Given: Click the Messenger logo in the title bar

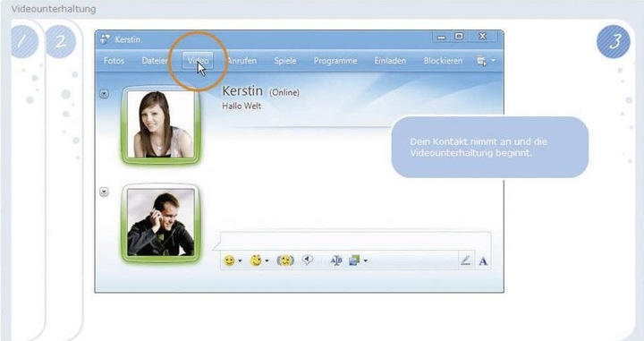Looking at the screenshot, I should 106,39.
